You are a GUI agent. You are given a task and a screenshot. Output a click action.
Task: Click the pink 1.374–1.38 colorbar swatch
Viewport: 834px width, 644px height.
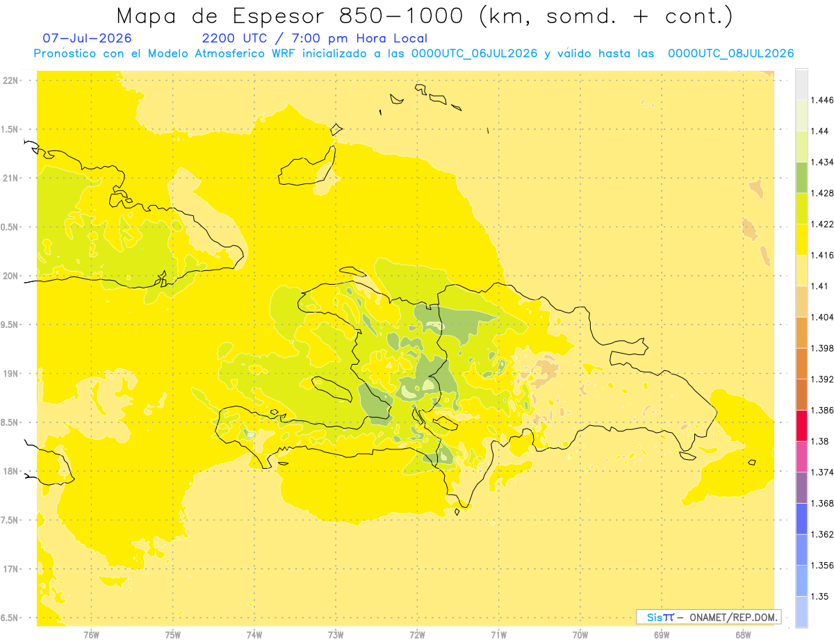[801, 456]
